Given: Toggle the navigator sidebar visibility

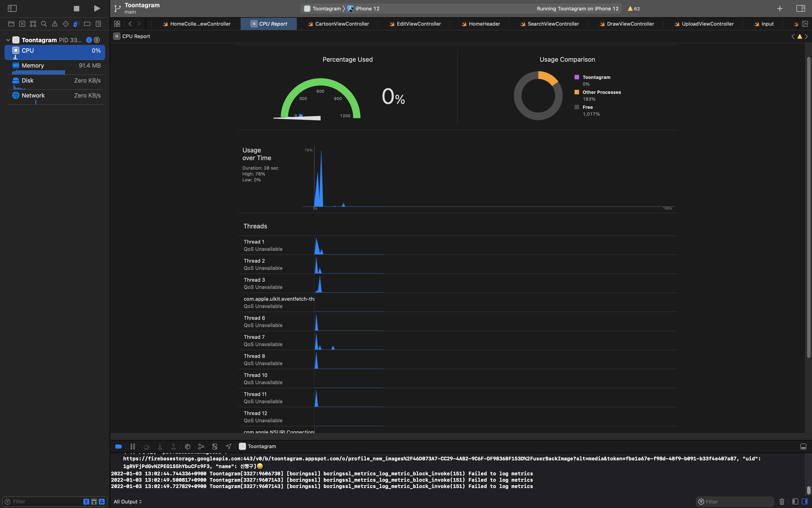Looking at the screenshot, I should pyautogui.click(x=12, y=8).
